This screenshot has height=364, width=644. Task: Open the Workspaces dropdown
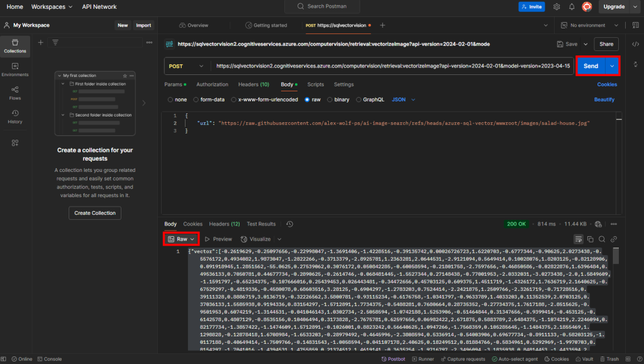[x=52, y=6]
